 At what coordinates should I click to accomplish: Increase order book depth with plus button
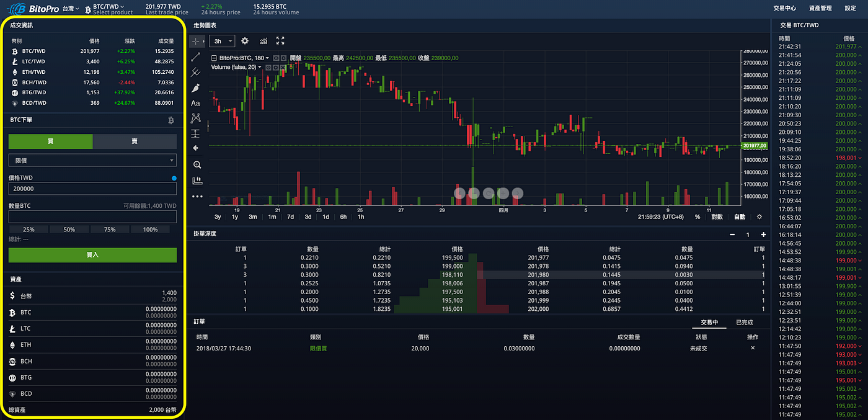point(763,235)
